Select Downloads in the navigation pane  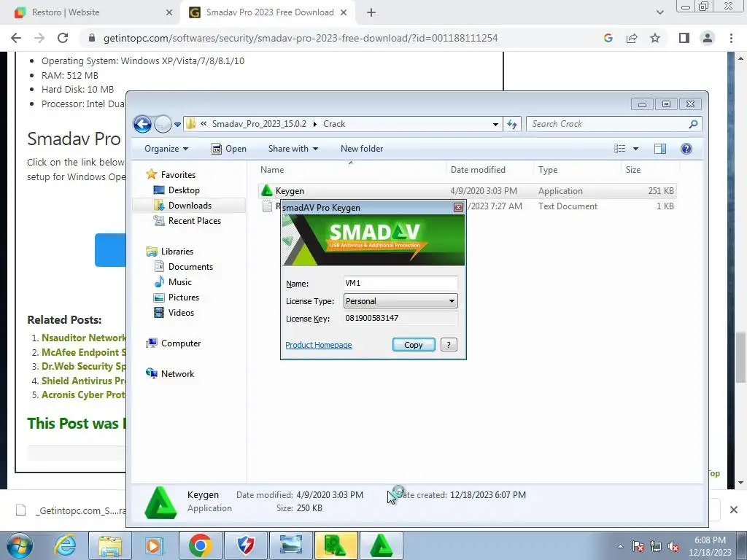pyautogui.click(x=189, y=205)
